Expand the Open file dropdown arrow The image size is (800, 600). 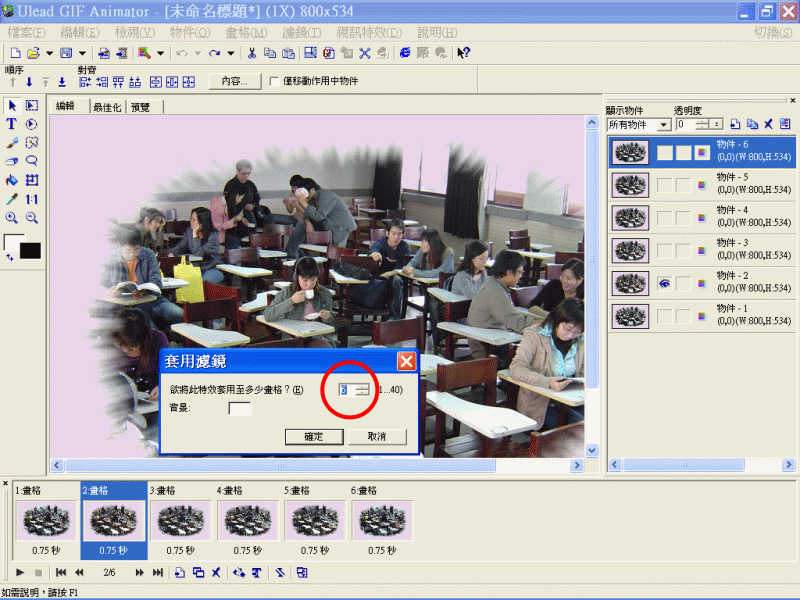pyautogui.click(x=48, y=53)
